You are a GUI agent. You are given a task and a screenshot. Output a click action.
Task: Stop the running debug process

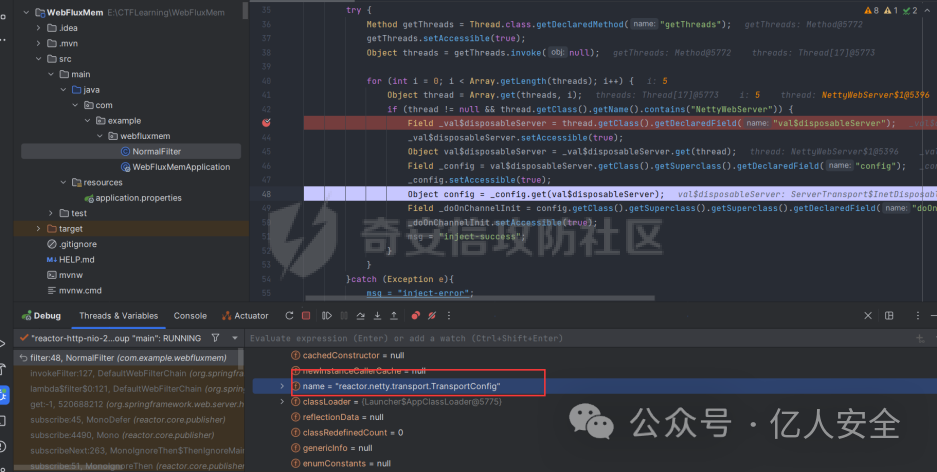click(306, 315)
